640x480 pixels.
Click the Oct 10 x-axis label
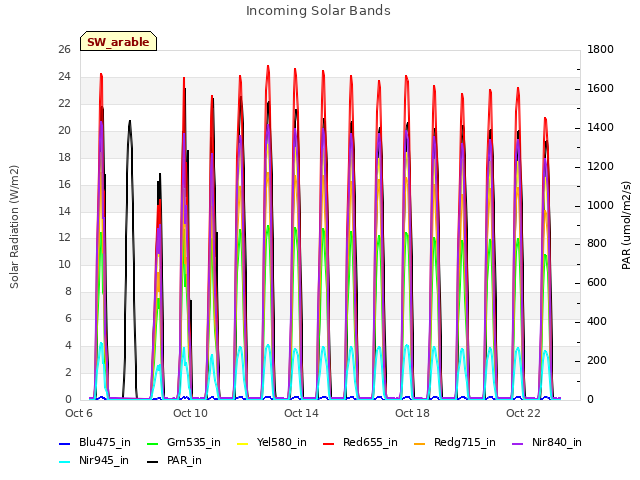pos(190,413)
